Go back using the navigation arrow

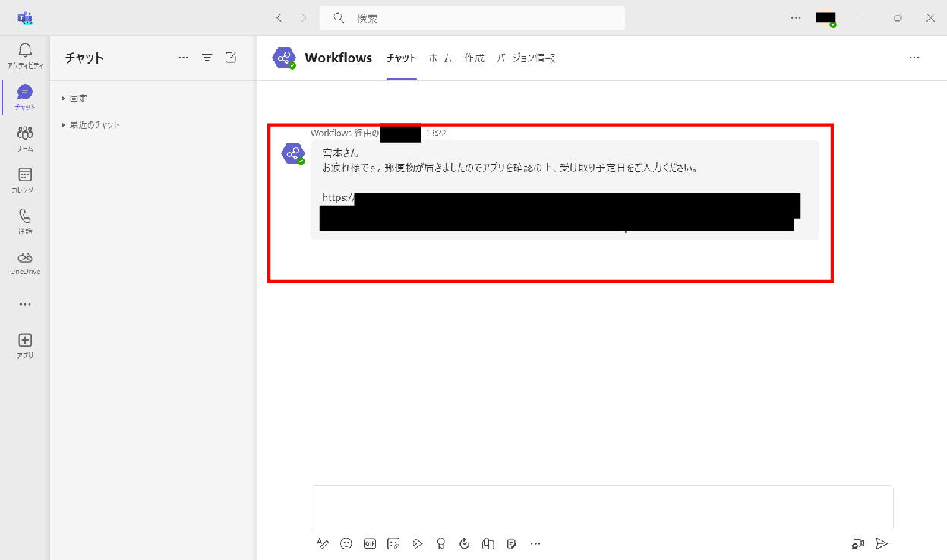pos(279,17)
